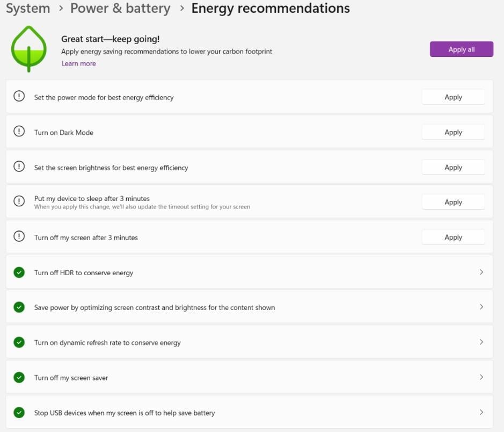The image size is (504, 432).
Task: Click the alert icon beside sleep after 3 minutes
Action: tap(19, 201)
